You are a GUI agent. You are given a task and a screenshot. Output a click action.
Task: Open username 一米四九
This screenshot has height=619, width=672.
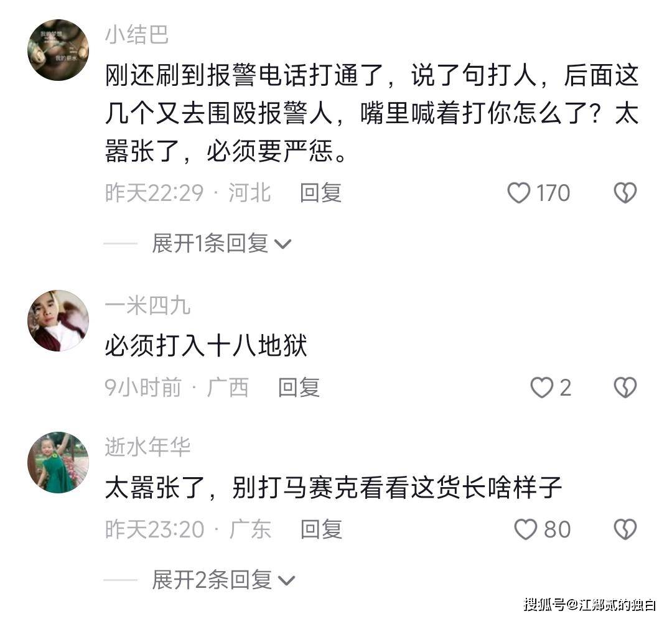pos(147,306)
